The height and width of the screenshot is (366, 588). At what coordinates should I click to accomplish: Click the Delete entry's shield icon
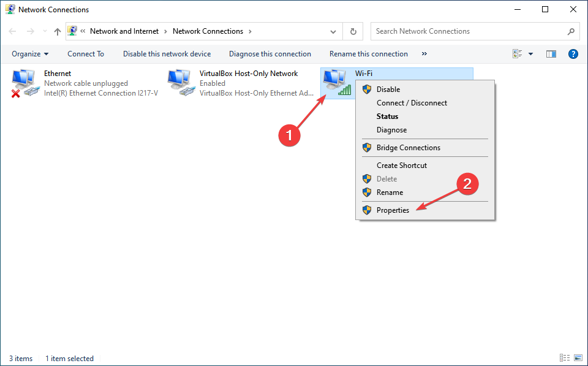click(367, 178)
